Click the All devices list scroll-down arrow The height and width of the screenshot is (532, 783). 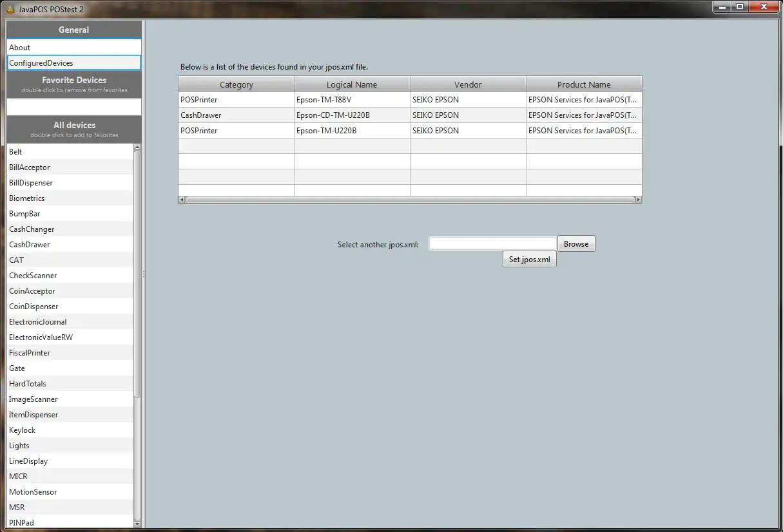point(137,524)
